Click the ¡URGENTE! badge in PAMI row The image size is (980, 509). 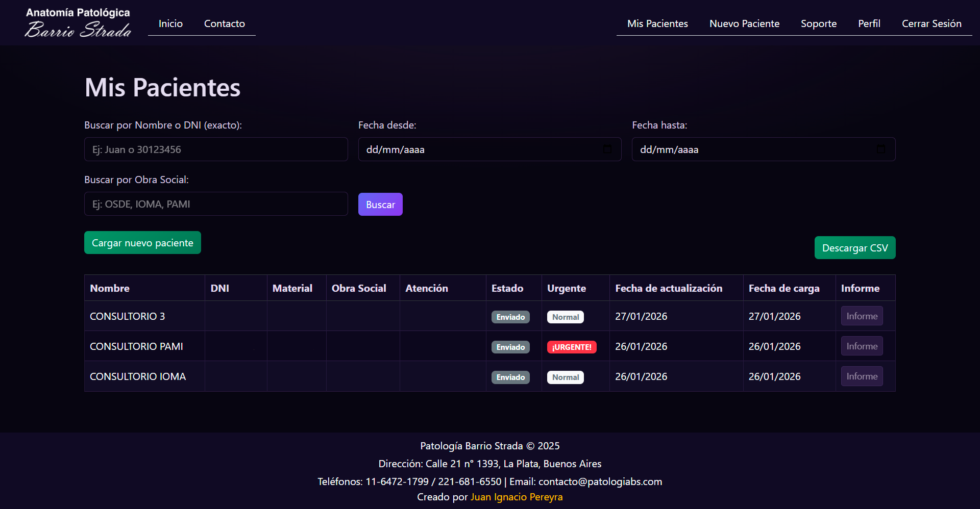pos(571,347)
